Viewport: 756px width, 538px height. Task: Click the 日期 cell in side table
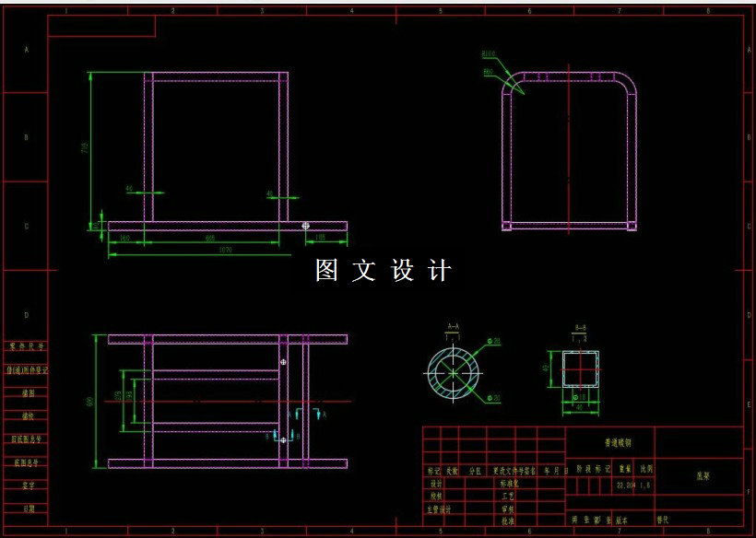pyautogui.click(x=28, y=509)
